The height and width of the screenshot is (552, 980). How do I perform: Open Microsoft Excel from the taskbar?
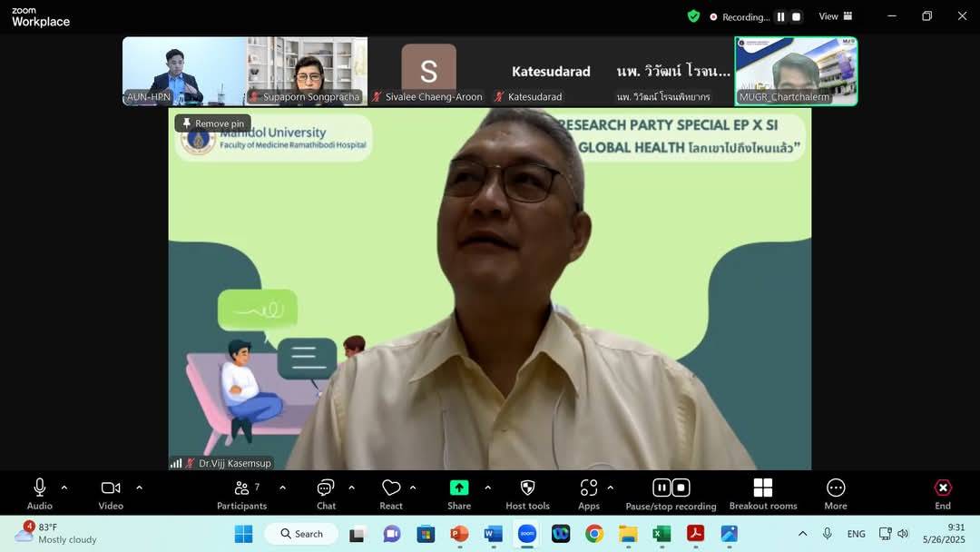[661, 534]
